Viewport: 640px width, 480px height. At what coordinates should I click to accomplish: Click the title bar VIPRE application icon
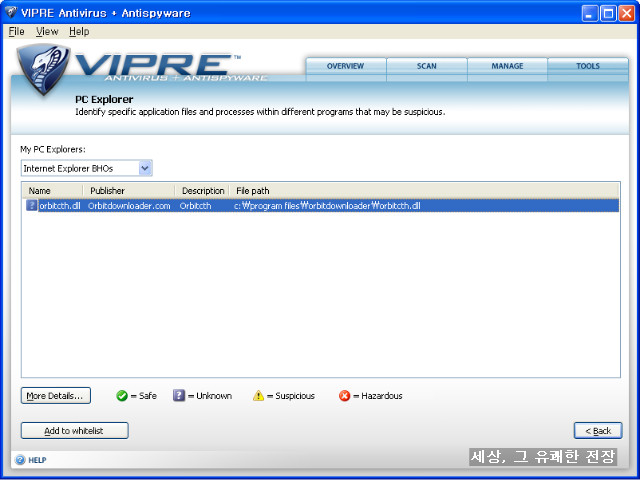coord(10,13)
